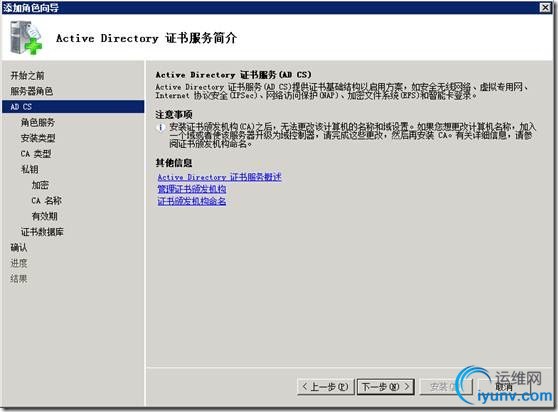Select 服务器角色 in the sidebar
The width and height of the screenshot is (558, 412).
pos(32,91)
